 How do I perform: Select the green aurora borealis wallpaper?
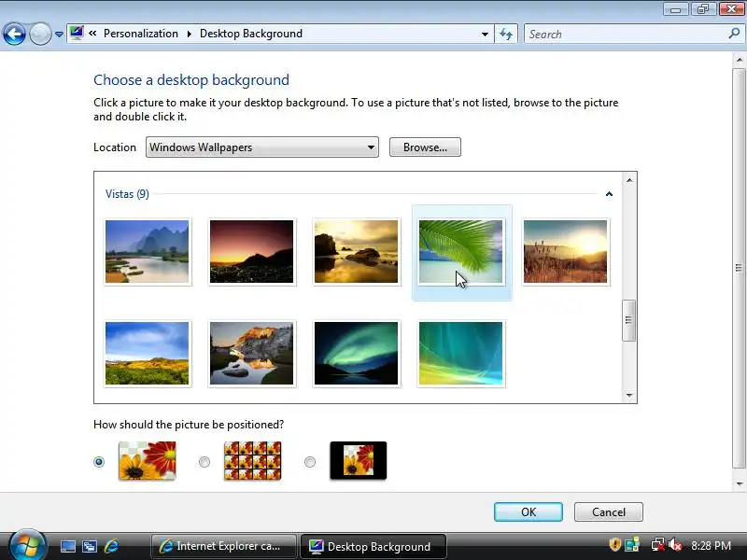[357, 354]
